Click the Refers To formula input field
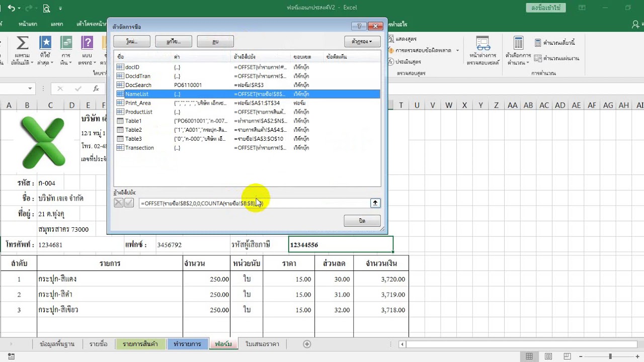 pyautogui.click(x=254, y=203)
